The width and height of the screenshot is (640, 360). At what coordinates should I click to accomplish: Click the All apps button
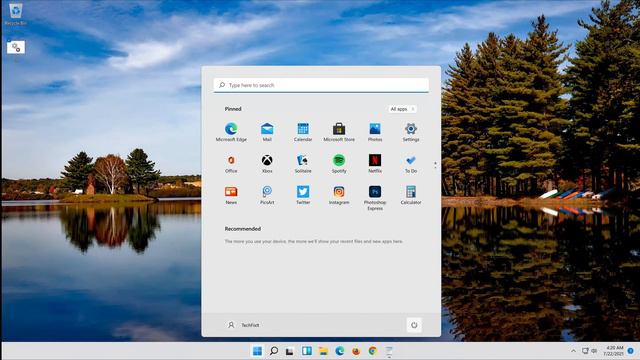(x=402, y=109)
